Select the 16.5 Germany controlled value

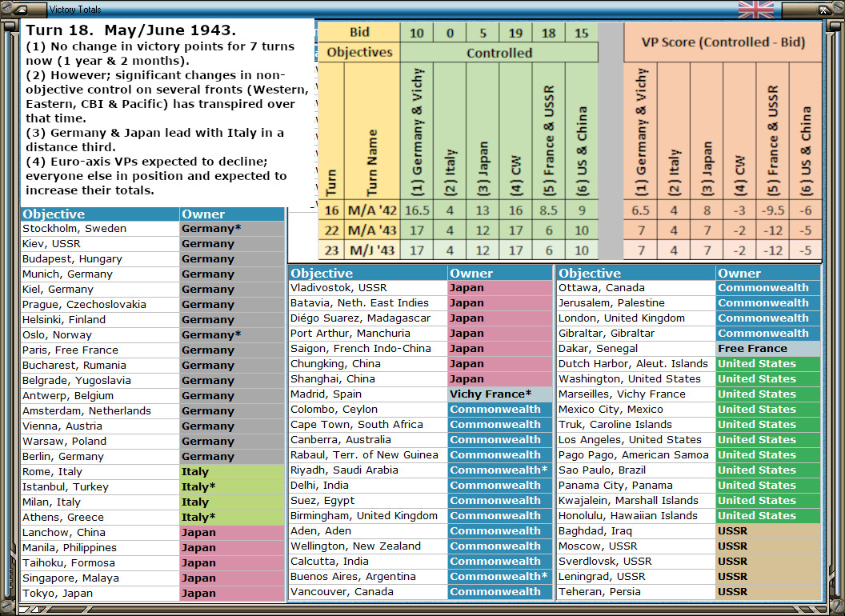click(x=417, y=210)
